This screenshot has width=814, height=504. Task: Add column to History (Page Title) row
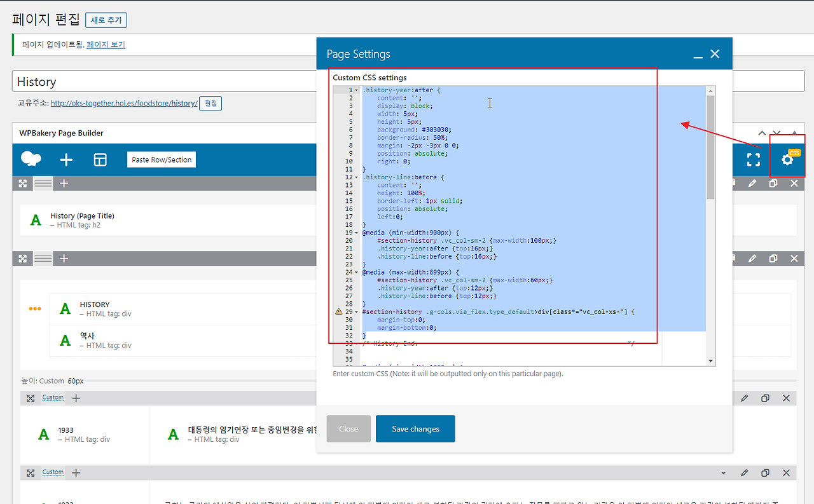(x=64, y=183)
